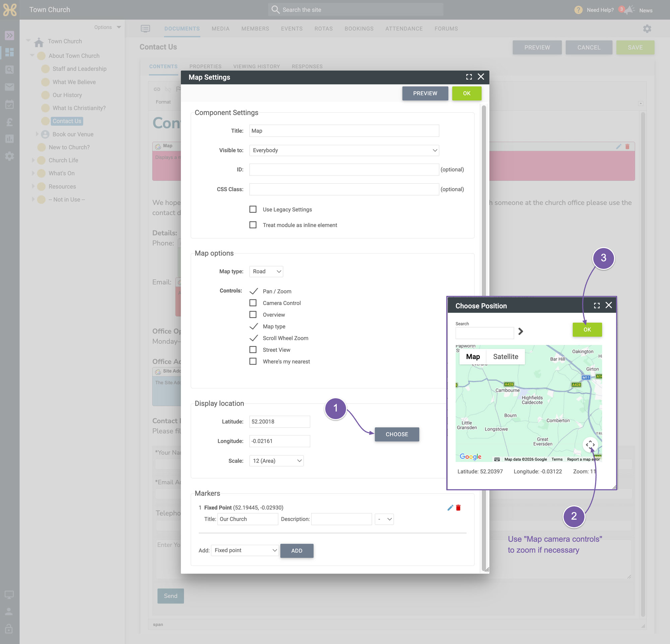Delete the Fixed Point marker trash icon
670x644 pixels.
point(458,508)
